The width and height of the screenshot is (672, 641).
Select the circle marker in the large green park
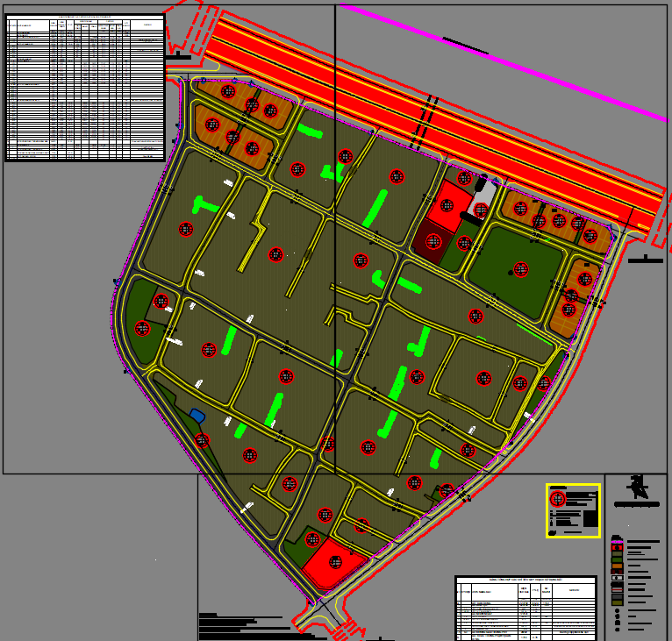point(522,269)
